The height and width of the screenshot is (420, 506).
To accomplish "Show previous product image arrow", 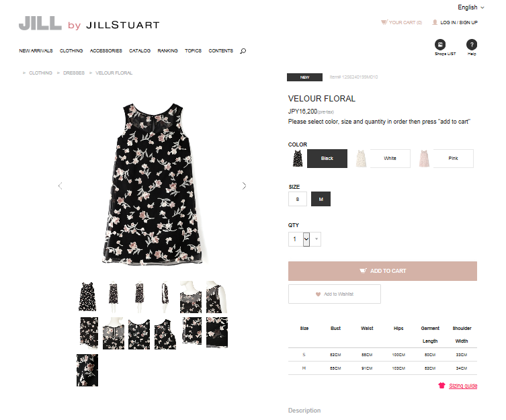I will tap(60, 185).
